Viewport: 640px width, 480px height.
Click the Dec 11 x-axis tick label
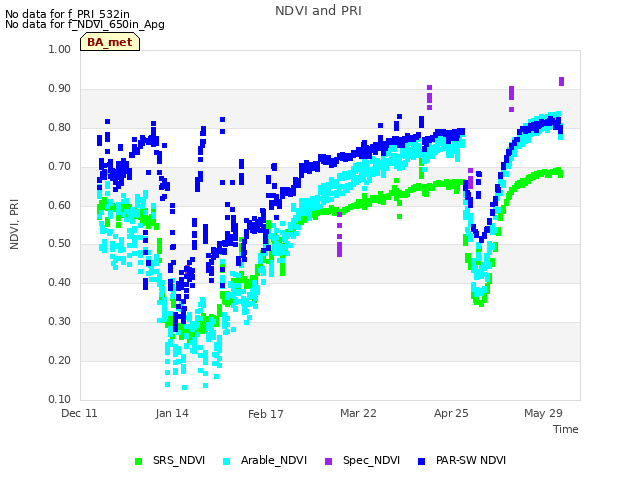79,413
